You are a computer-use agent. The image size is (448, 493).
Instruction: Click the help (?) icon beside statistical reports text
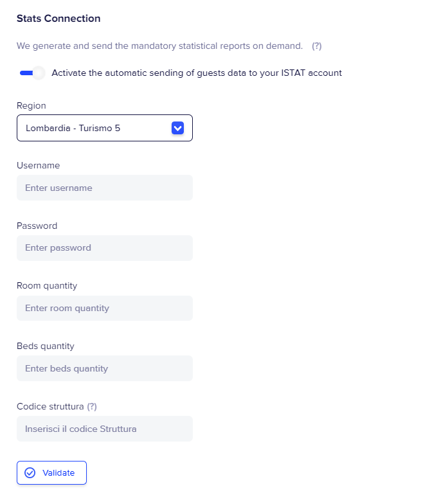point(317,46)
